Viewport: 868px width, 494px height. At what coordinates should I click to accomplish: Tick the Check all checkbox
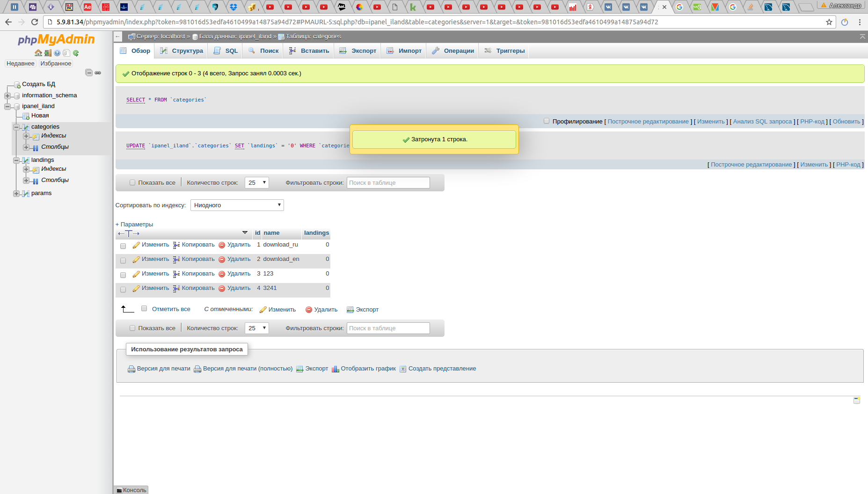point(144,309)
